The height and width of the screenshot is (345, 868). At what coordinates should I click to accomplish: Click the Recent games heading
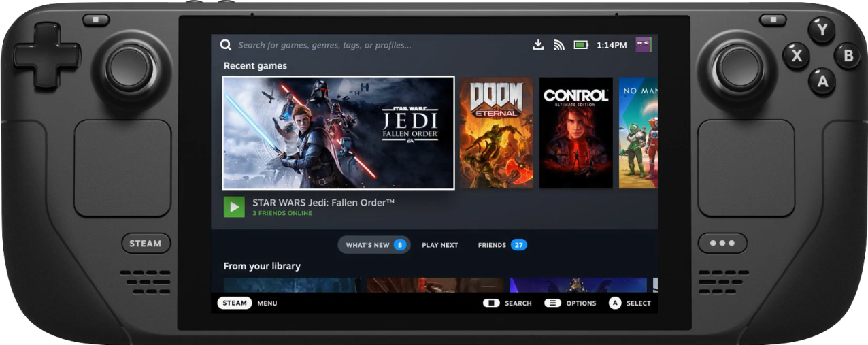coord(255,66)
